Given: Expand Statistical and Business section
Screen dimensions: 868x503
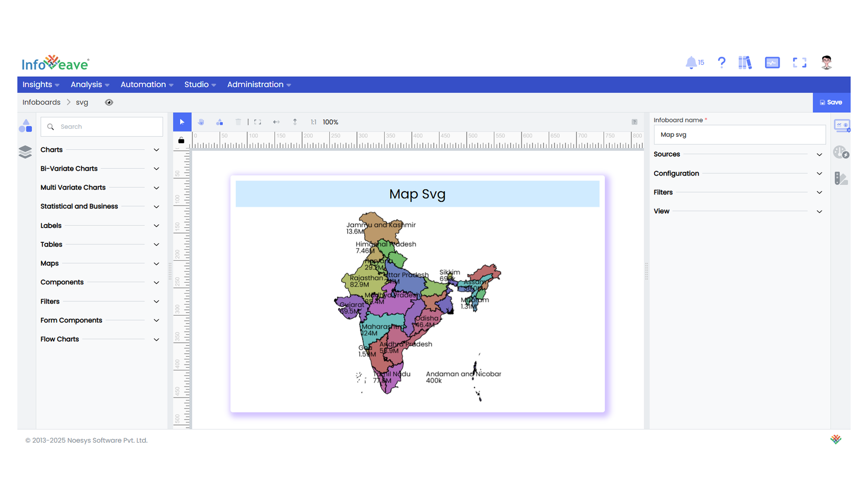Looking at the screenshot, I should [100, 206].
